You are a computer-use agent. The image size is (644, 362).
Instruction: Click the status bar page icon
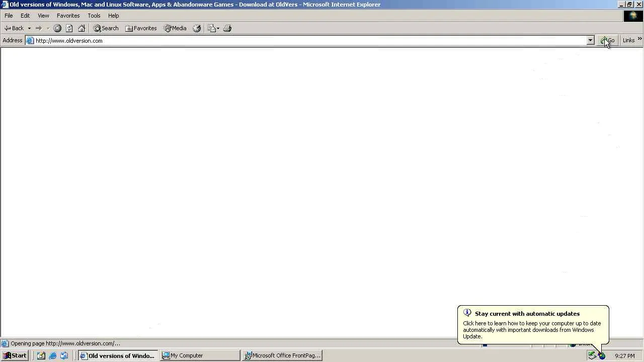5,344
